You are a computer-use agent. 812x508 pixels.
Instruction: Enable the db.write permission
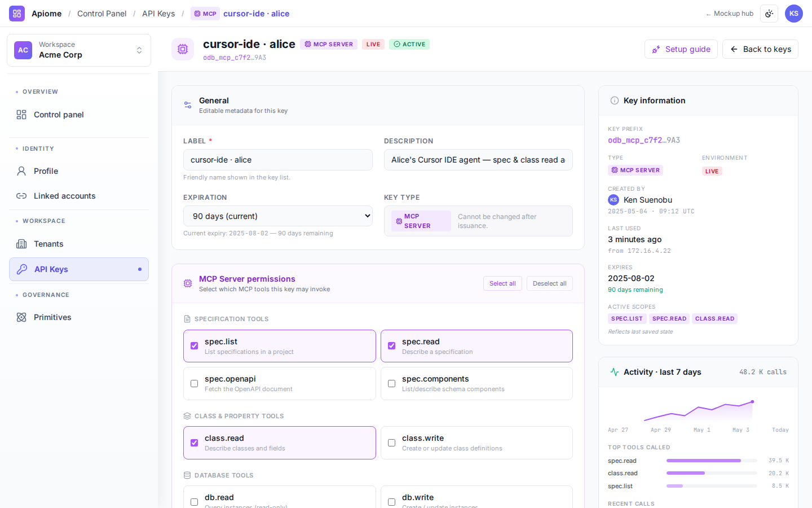(x=391, y=502)
